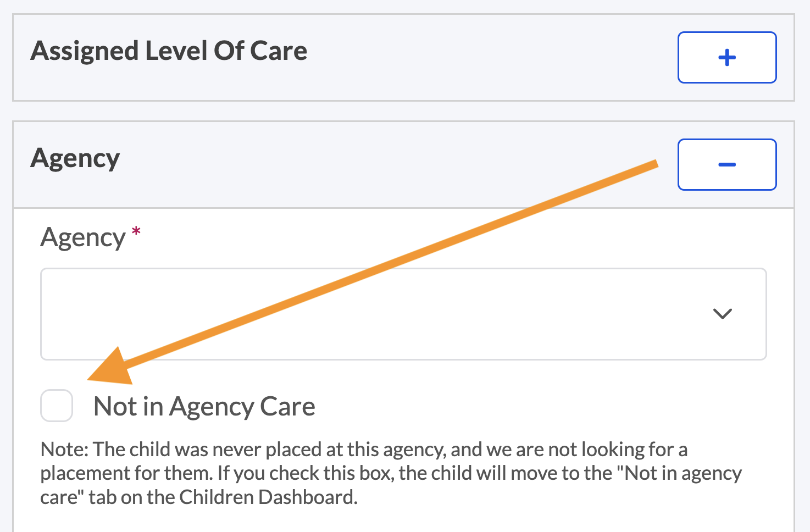Click the "Not in agency care" tab mention
The image size is (810, 532).
683,473
